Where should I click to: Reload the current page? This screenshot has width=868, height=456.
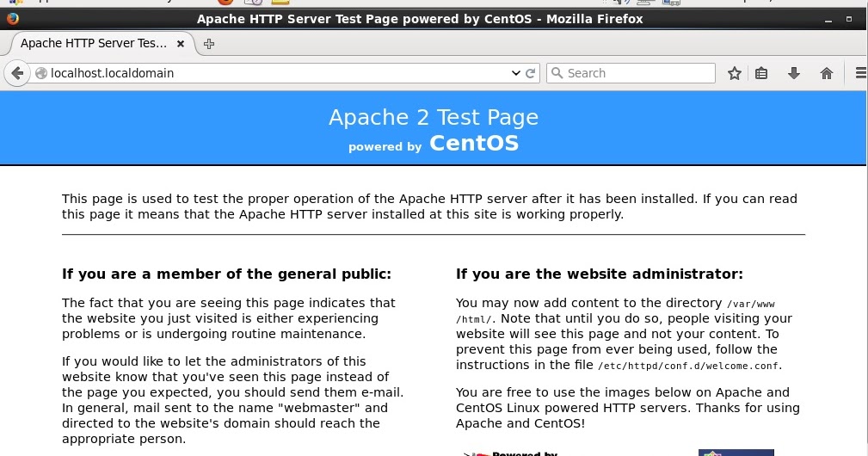pyautogui.click(x=530, y=73)
